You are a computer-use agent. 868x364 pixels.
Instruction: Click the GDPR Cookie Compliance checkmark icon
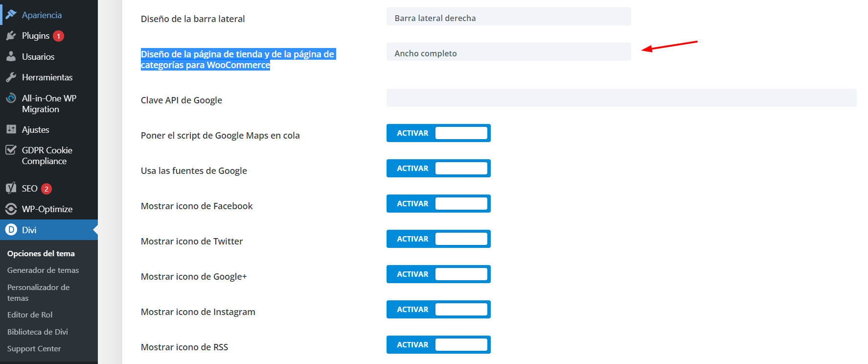point(11,150)
